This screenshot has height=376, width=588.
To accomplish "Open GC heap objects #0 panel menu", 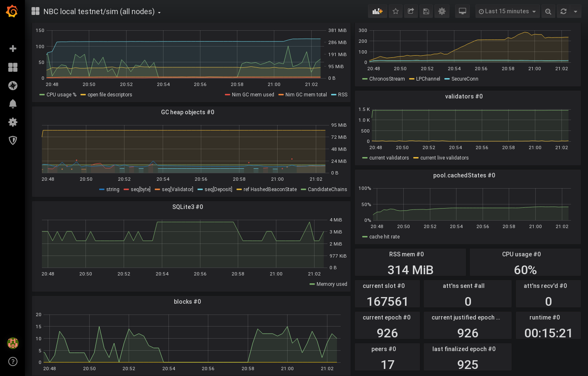I will tap(188, 112).
